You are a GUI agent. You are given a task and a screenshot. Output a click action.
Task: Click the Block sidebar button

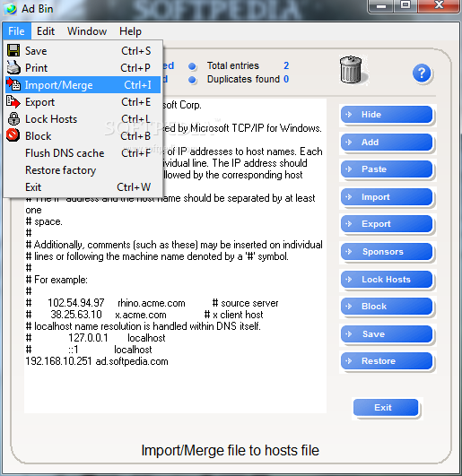(x=387, y=307)
